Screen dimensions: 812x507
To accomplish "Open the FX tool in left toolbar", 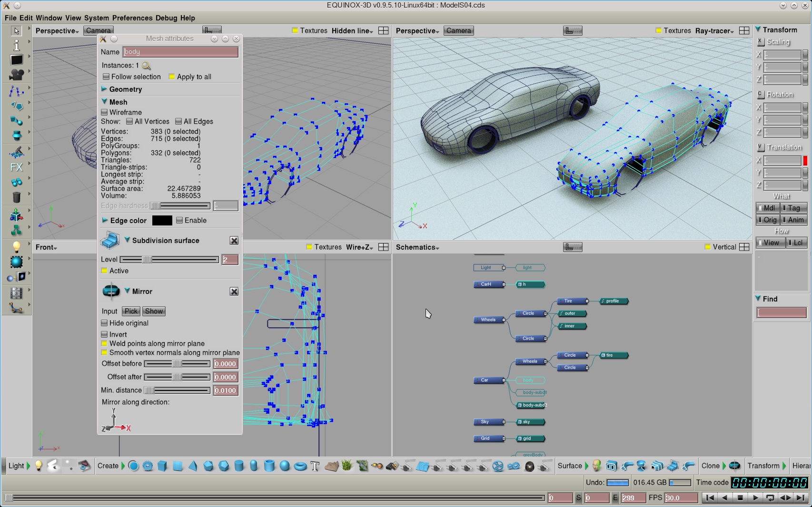I will [16, 167].
